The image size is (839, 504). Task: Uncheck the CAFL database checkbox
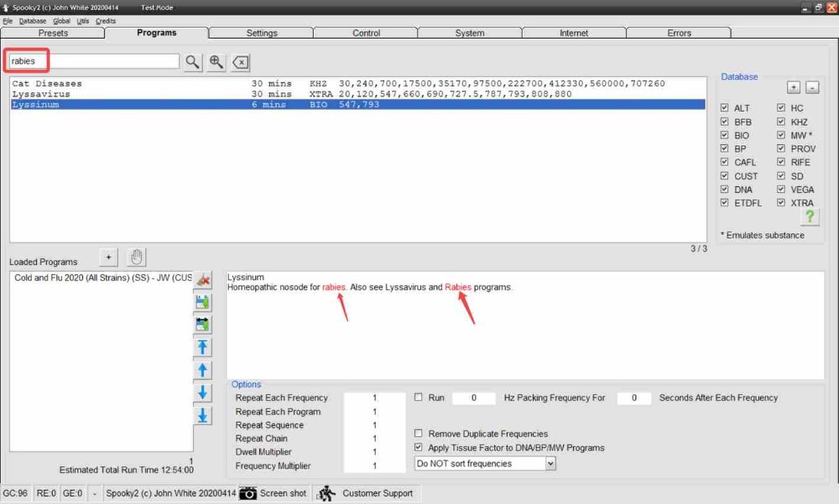pos(725,162)
